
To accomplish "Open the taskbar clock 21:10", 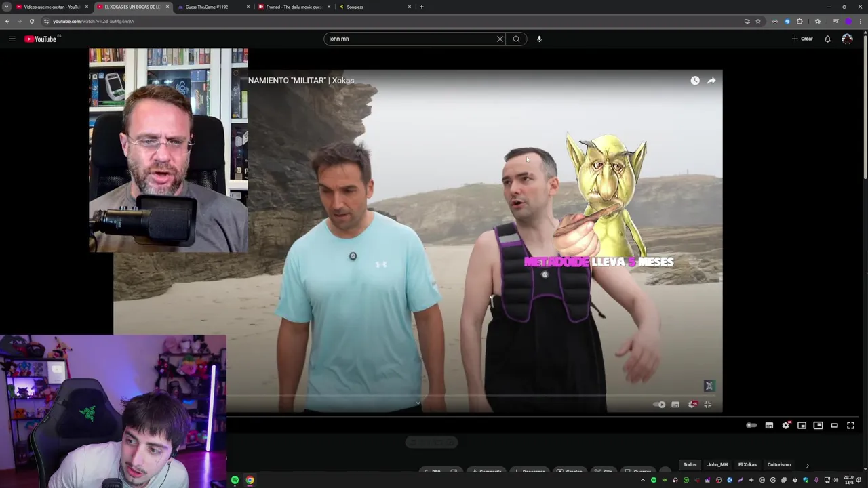I will click(x=848, y=480).
